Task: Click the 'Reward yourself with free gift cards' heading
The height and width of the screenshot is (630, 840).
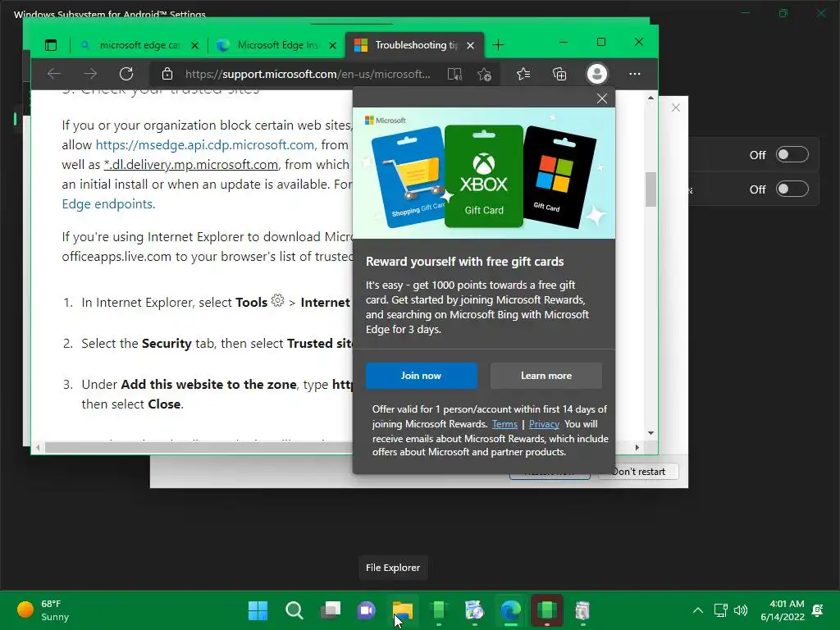Action: pyautogui.click(x=464, y=262)
